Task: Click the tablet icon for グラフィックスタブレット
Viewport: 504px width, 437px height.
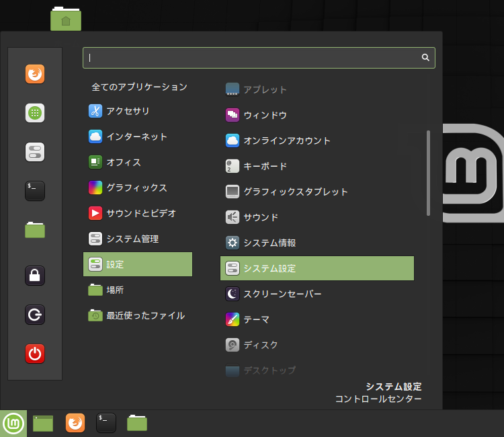Action: coord(233,192)
